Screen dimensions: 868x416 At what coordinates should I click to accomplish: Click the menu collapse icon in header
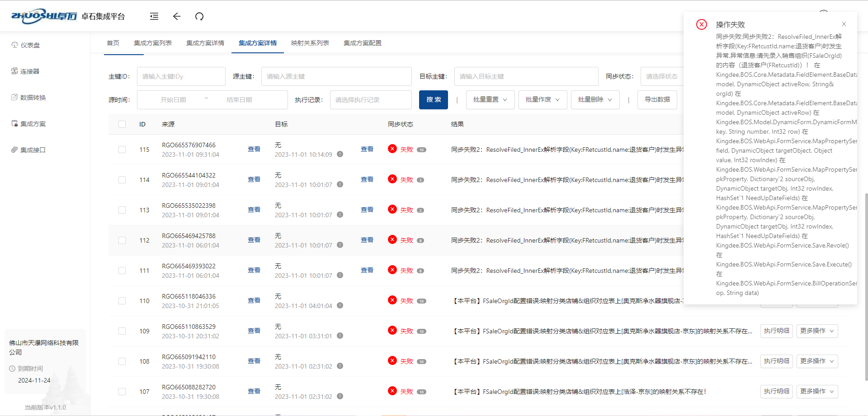(x=154, y=17)
